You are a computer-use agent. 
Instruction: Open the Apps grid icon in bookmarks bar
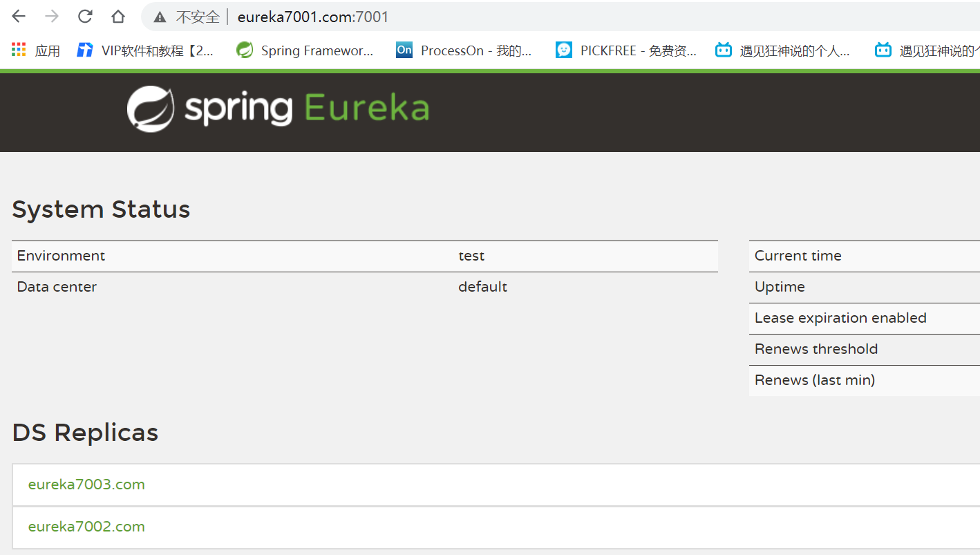[x=19, y=50]
